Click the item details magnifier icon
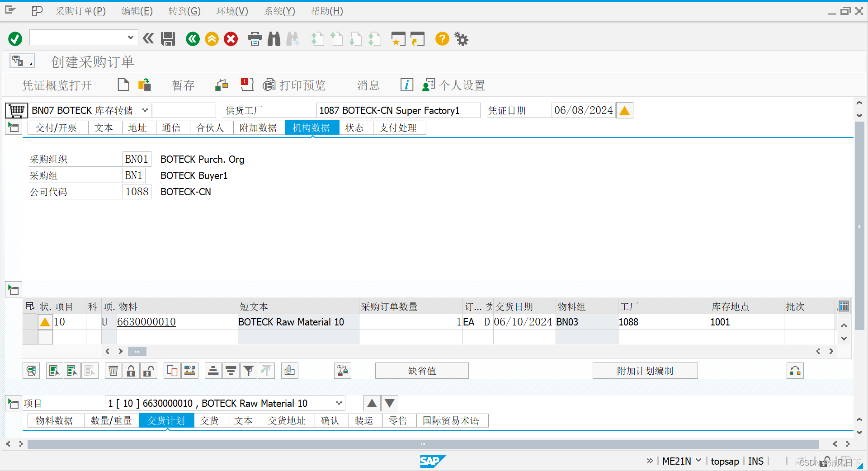This screenshot has width=868, height=471. click(31, 371)
